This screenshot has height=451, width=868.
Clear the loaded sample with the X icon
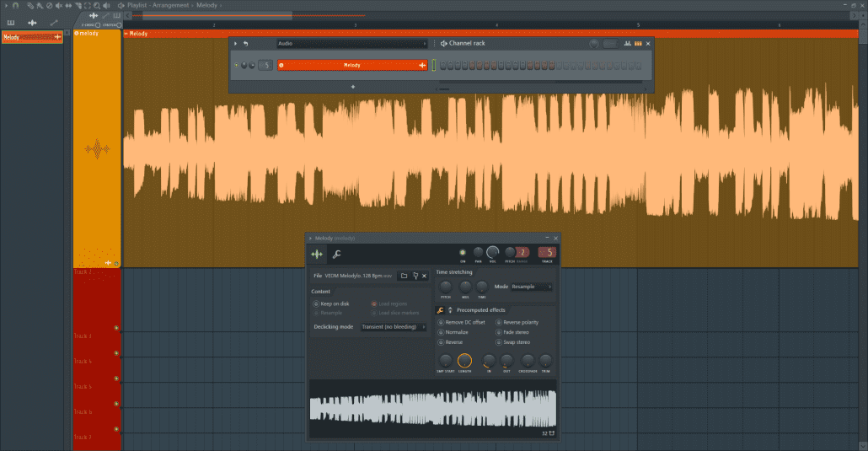[424, 276]
